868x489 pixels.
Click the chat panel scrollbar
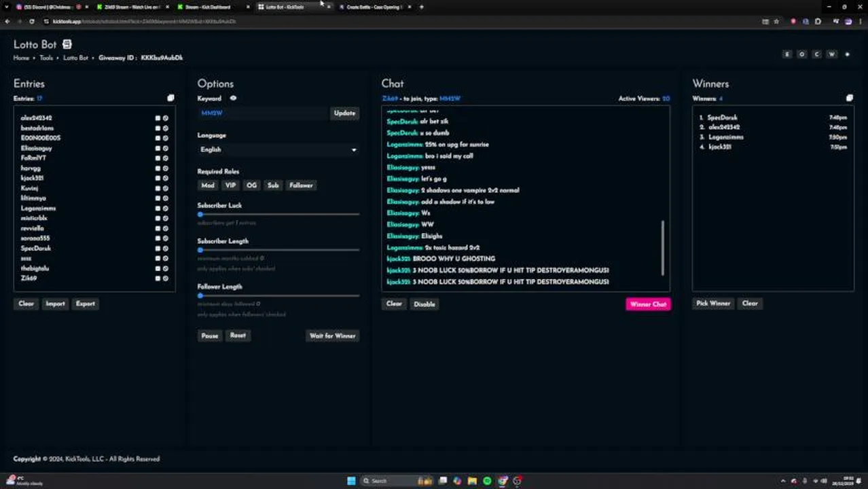pos(663,248)
